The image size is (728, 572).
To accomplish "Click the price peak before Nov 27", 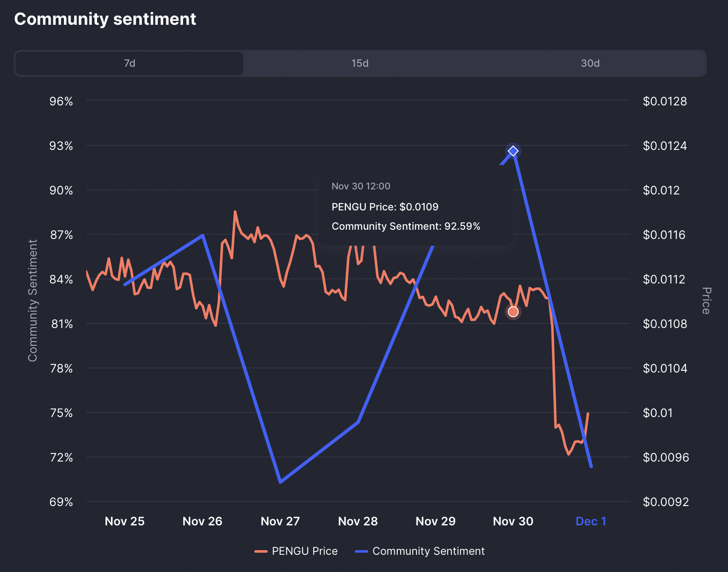I will [235, 211].
